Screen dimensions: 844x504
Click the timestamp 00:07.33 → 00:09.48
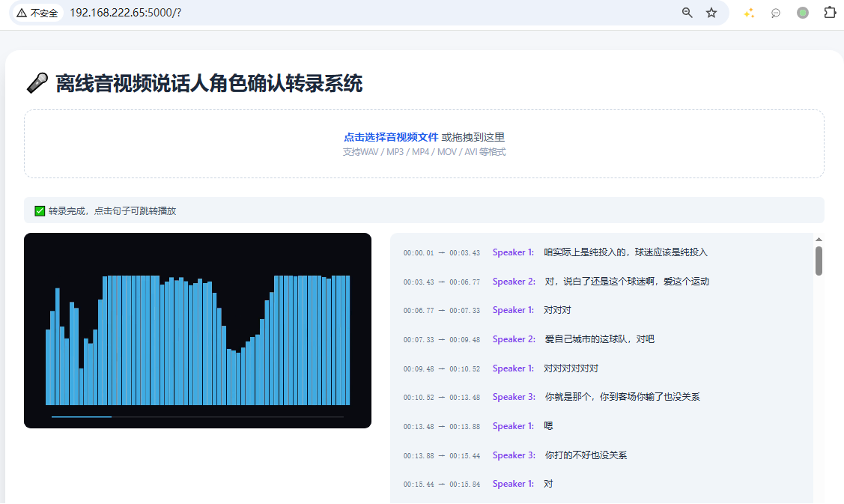click(441, 340)
